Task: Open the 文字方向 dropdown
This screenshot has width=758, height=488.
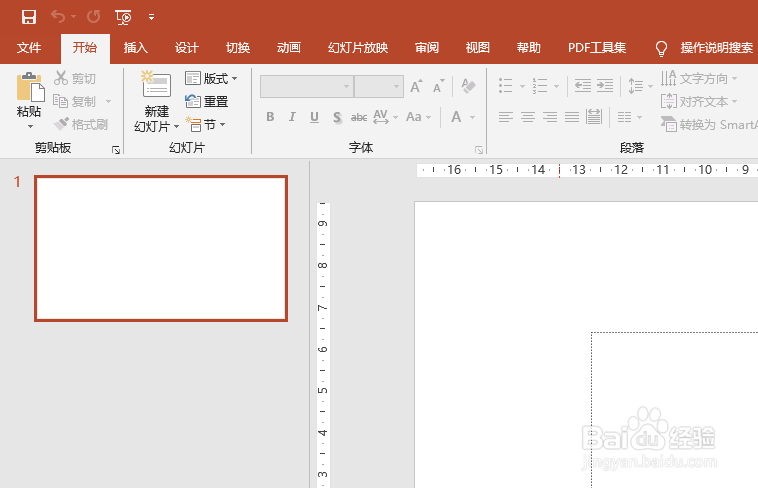Action: pos(699,78)
